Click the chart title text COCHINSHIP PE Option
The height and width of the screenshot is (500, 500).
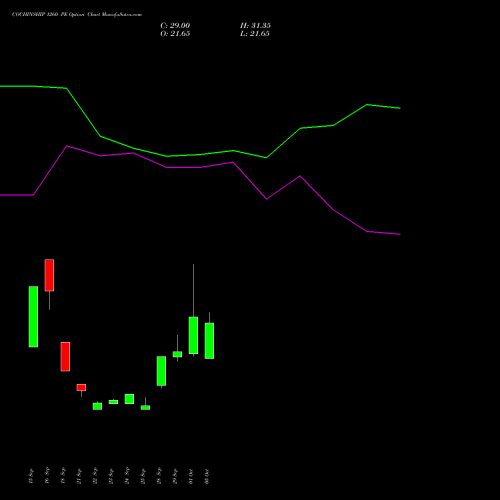(x=77, y=15)
